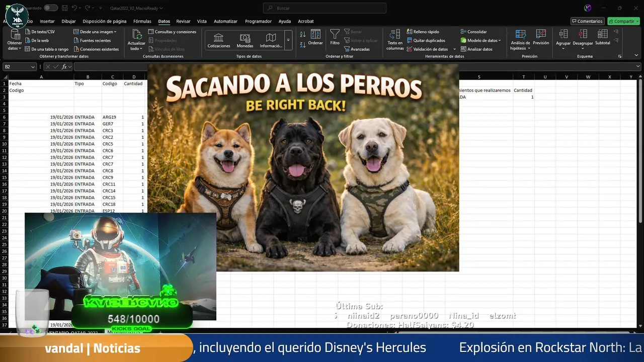Select cell containing CRC18

(x=113, y=204)
